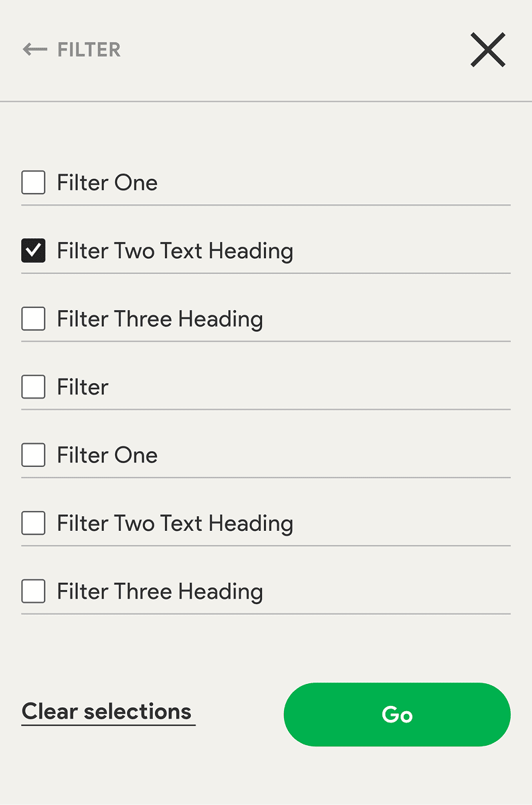The width and height of the screenshot is (532, 805).
Task: Click the standalone Filter label text
Action: 82,387
